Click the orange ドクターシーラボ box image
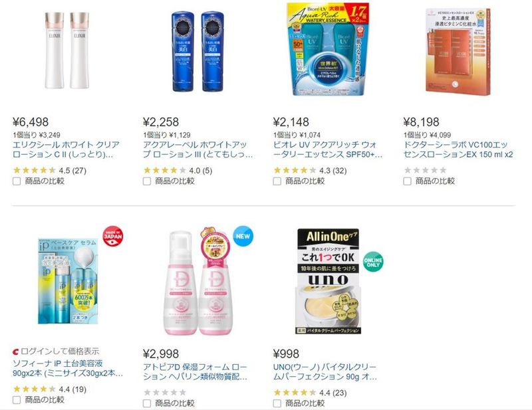532x410 pixels. [458, 51]
